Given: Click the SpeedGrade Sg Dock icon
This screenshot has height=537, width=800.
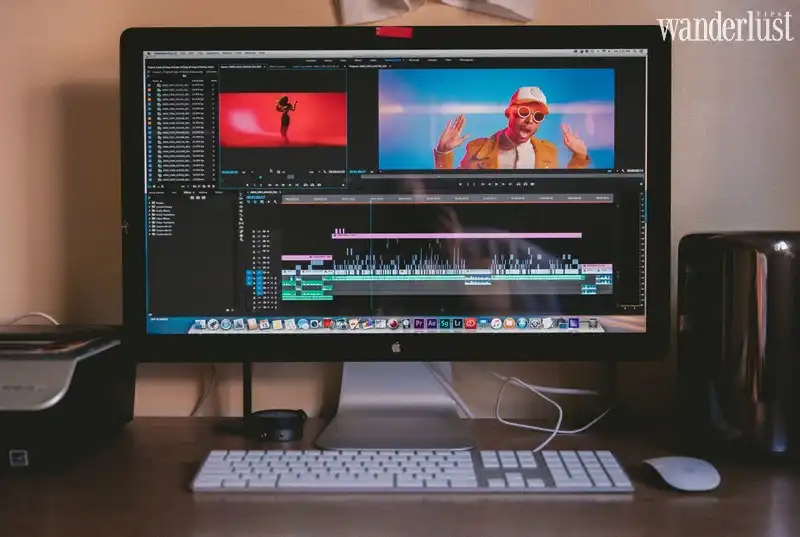Looking at the screenshot, I should click(x=444, y=324).
